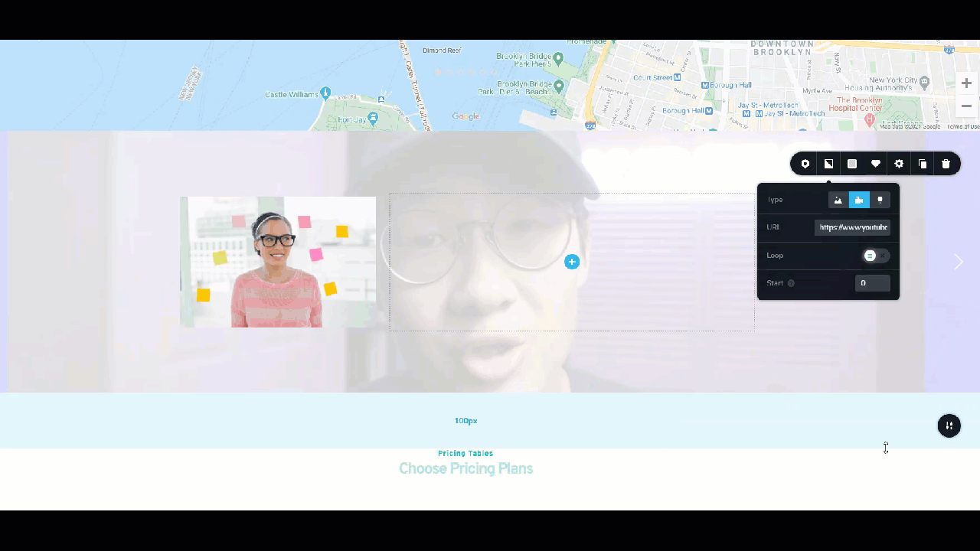Edit the YouTube URL input field
This screenshot has height=551, width=980.
point(853,227)
